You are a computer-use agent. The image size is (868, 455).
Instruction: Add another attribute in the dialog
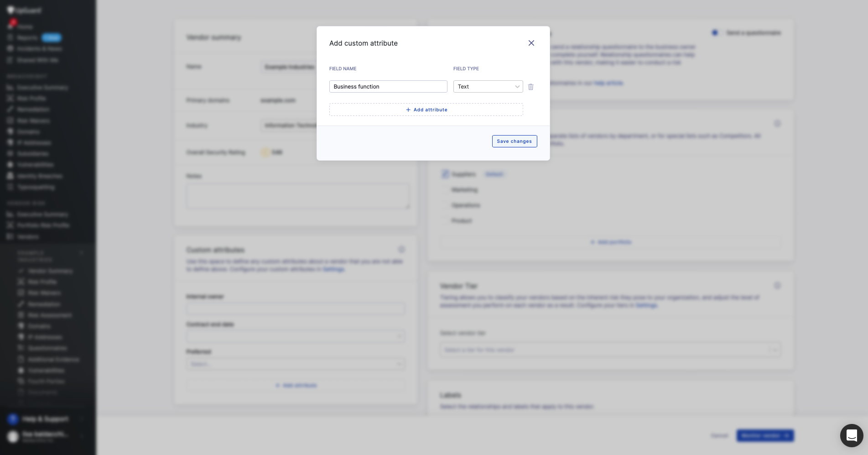point(426,110)
